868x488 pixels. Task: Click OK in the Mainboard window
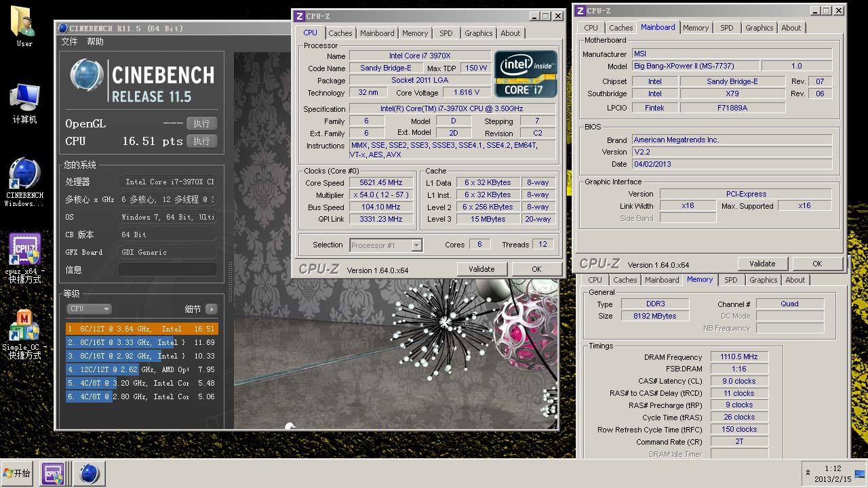817,264
